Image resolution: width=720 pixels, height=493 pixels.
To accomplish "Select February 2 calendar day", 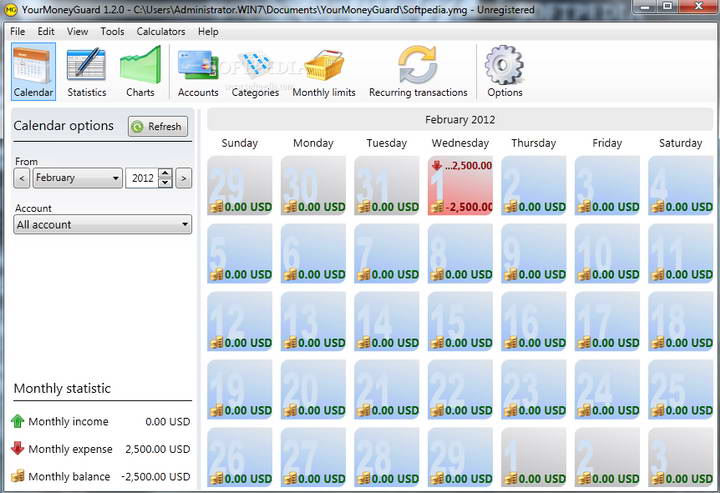I will tap(534, 185).
